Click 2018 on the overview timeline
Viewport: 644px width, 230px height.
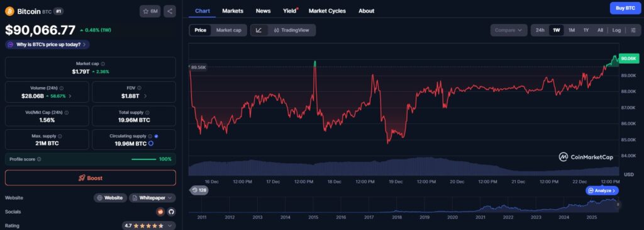[x=396, y=217]
